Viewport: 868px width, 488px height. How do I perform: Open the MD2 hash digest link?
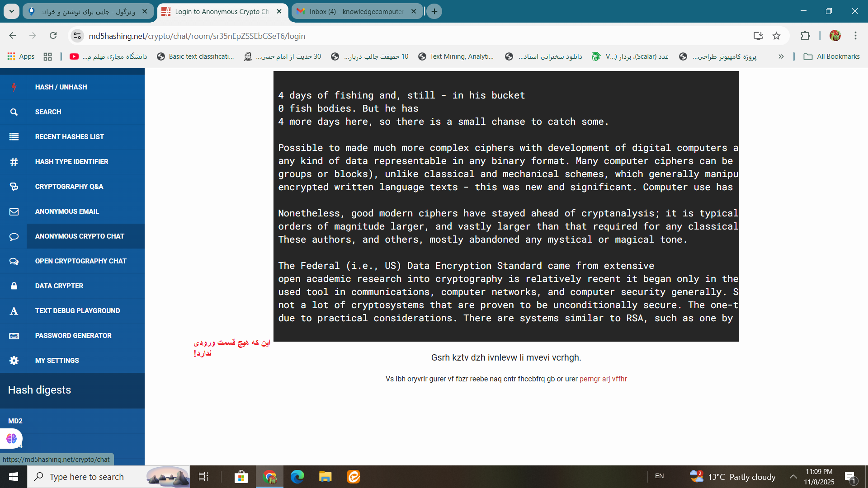tap(15, 421)
